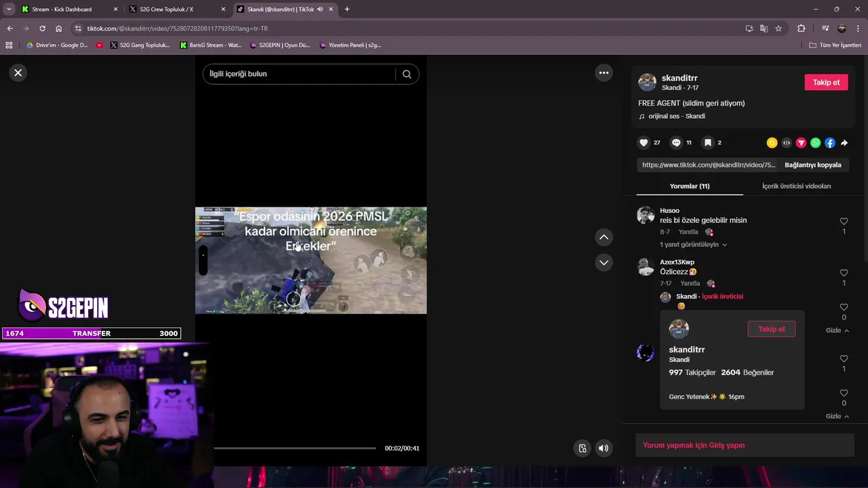Click the red send-to-friends icon
868x488 pixels.
pos(801,143)
